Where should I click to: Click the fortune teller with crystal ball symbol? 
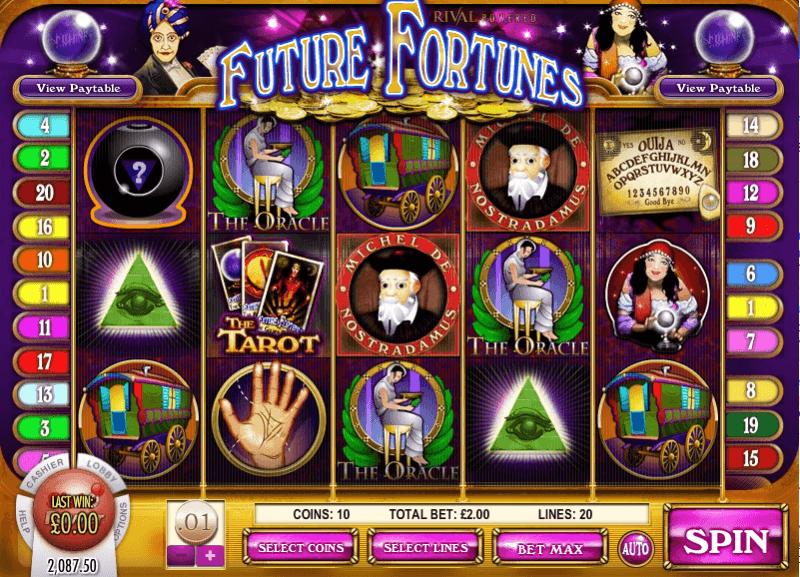pos(657,297)
